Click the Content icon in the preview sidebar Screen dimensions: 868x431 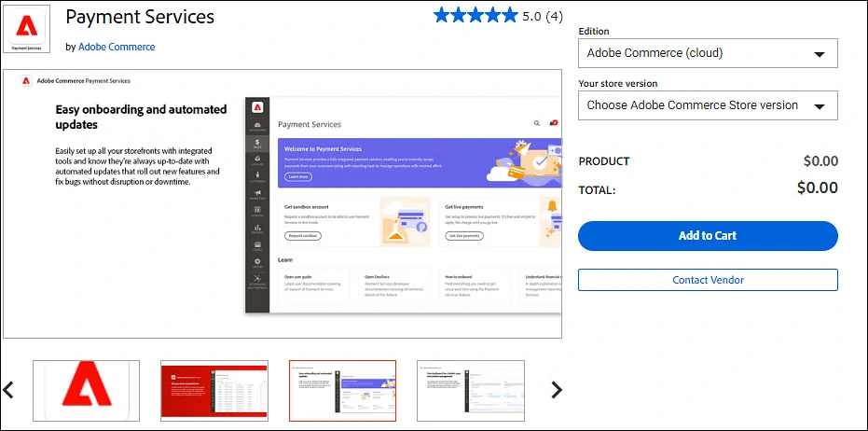[257, 212]
